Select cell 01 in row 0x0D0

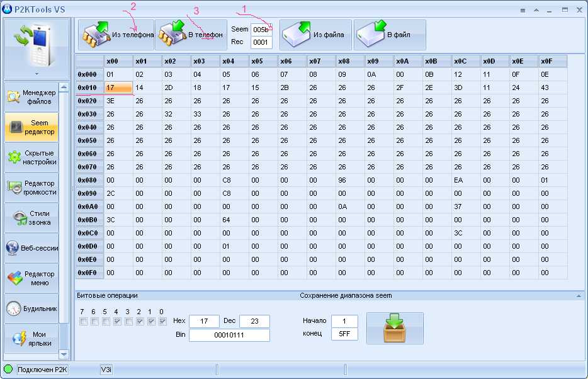point(234,246)
